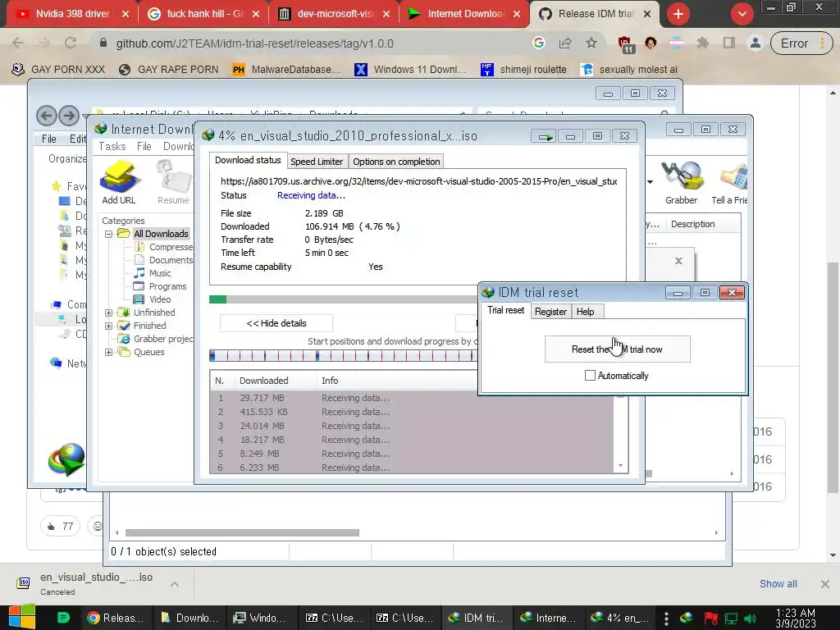This screenshot has height=630, width=840.
Task: Open the Downlo... folder taskbar item
Action: tap(189, 618)
